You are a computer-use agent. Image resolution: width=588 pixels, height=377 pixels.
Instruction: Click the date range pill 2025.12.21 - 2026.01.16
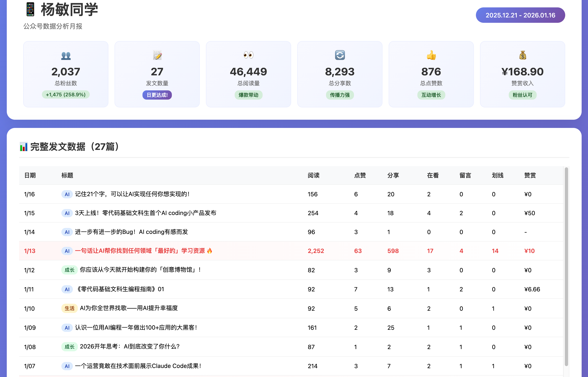(520, 15)
